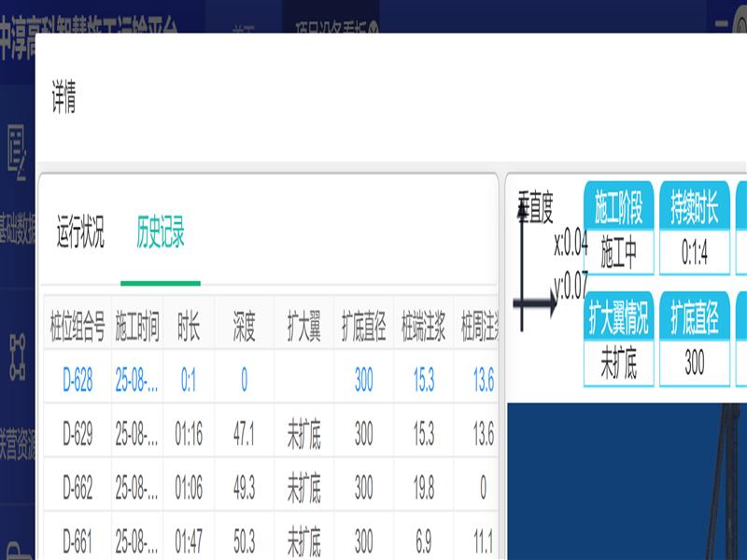Image resolution: width=747 pixels, height=560 pixels.
Task: Switch to the 运行状况 tab
Action: tap(80, 231)
